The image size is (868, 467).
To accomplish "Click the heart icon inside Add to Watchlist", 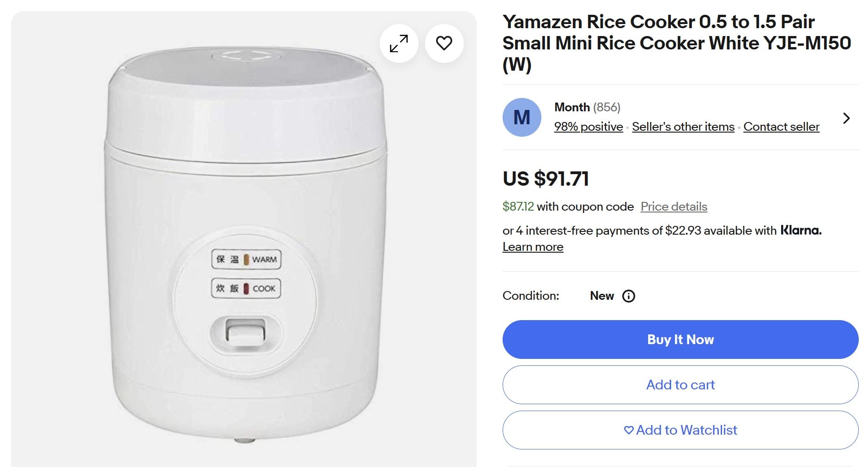I will pyautogui.click(x=629, y=430).
